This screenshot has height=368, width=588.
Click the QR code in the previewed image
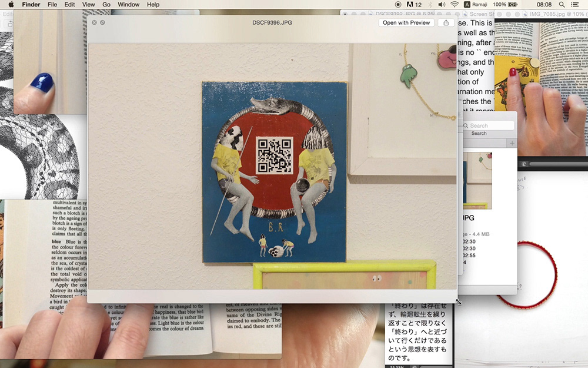point(275,155)
